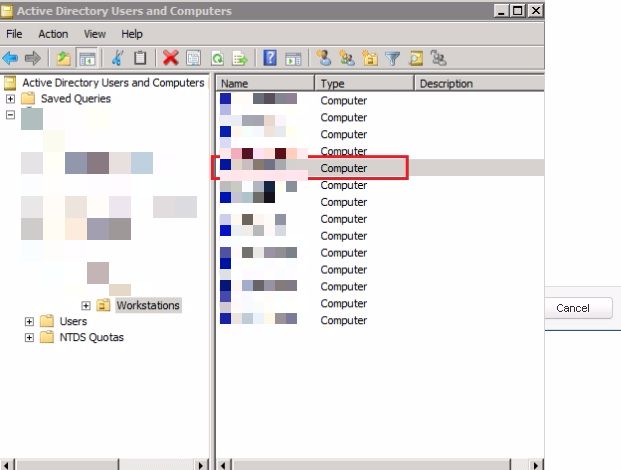Screen dimensions: 621x470
Task: Click the Cut scissors icon
Action: click(117, 58)
